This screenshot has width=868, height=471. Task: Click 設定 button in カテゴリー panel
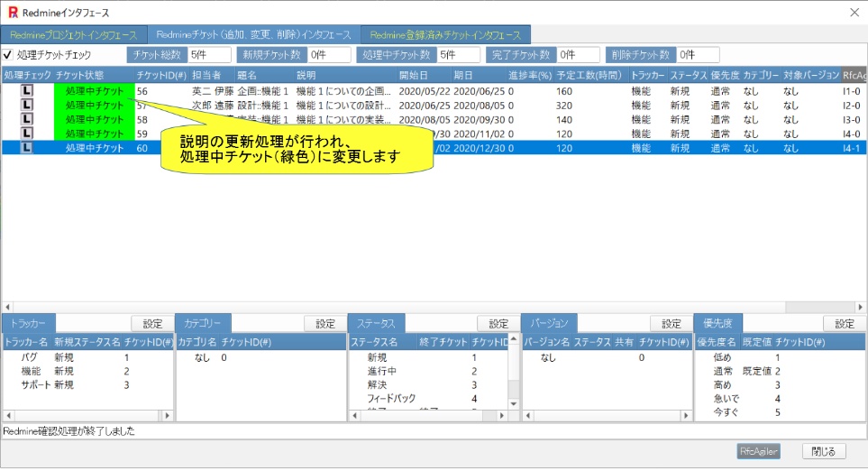(325, 324)
